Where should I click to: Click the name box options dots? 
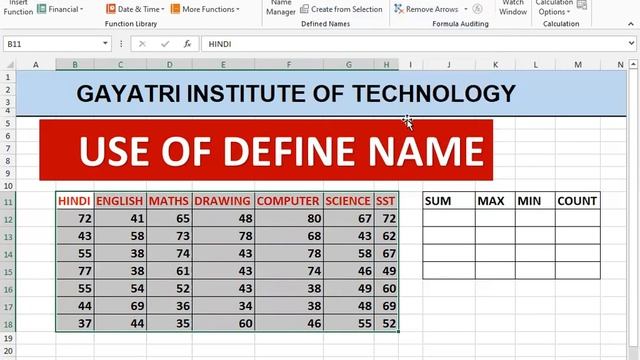pos(121,44)
